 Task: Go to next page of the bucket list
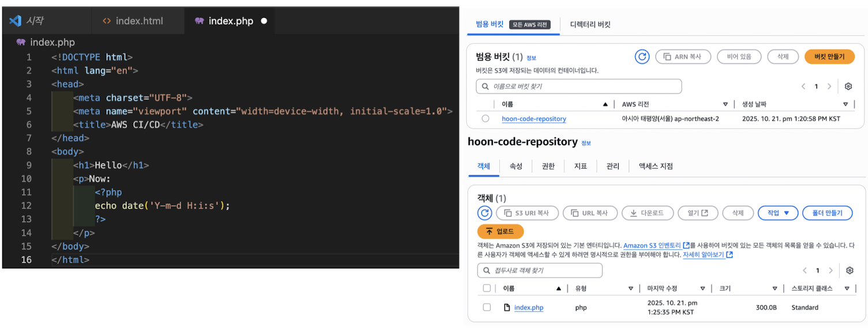click(x=829, y=87)
